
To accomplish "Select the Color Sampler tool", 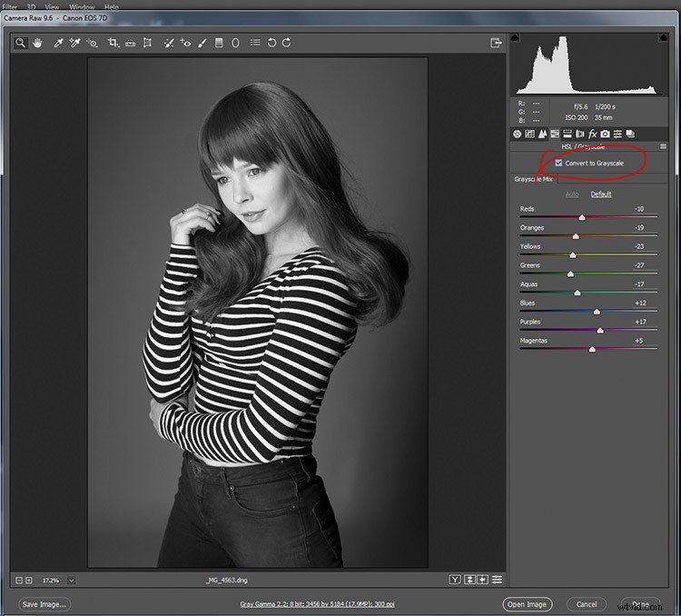I will (74, 43).
